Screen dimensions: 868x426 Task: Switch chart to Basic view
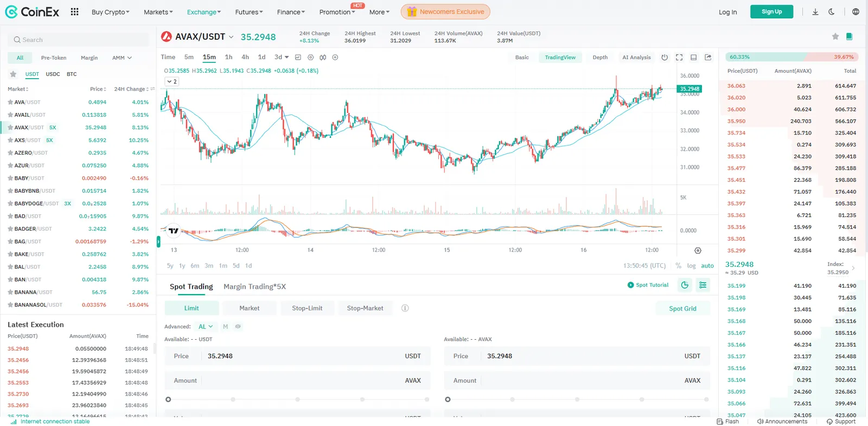tap(522, 57)
